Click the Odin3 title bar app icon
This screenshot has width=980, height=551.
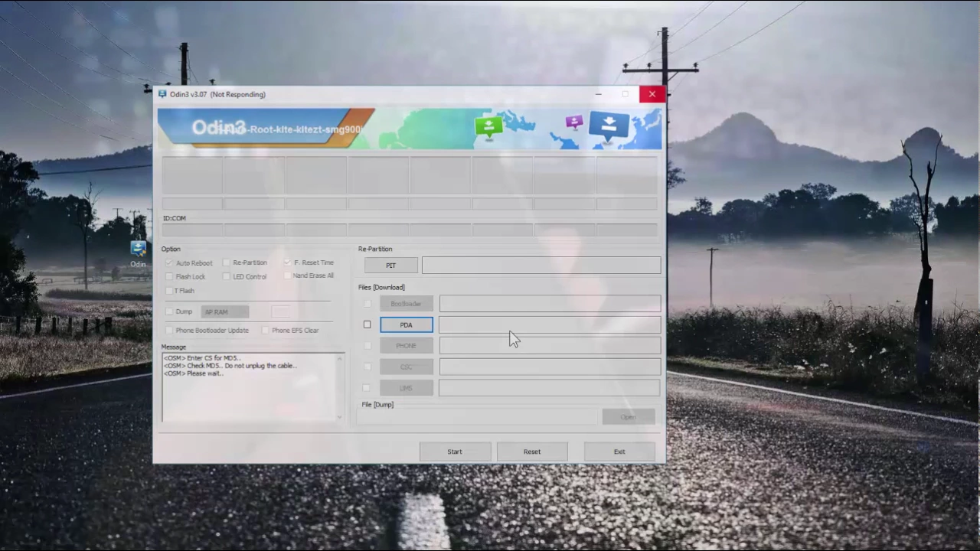162,94
